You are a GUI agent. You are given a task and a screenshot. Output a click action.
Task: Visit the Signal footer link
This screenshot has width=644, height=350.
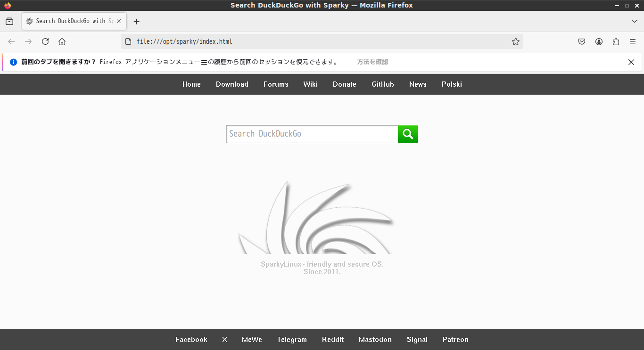[x=417, y=340]
